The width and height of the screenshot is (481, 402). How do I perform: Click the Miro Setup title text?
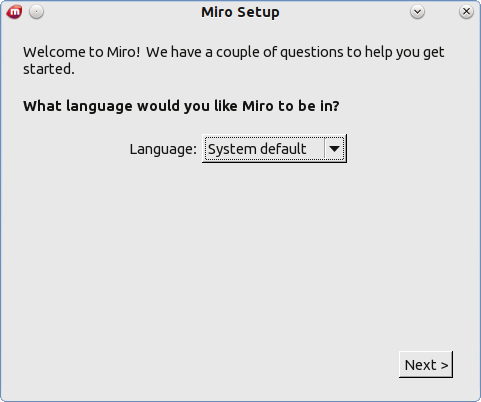[x=240, y=12]
